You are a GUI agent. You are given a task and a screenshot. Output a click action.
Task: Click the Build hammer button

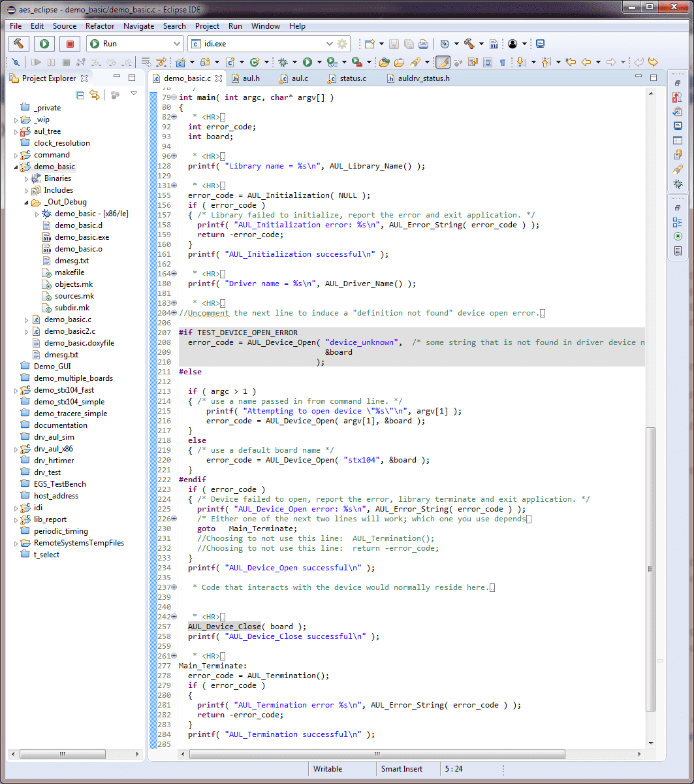click(x=20, y=44)
